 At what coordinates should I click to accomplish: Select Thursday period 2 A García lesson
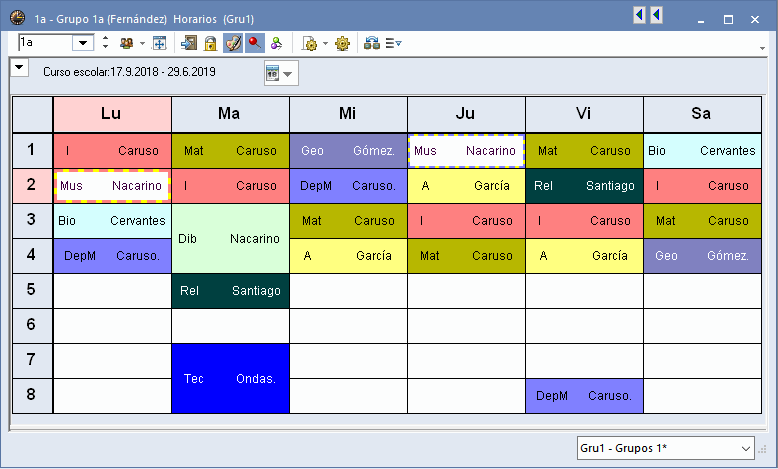pos(466,186)
